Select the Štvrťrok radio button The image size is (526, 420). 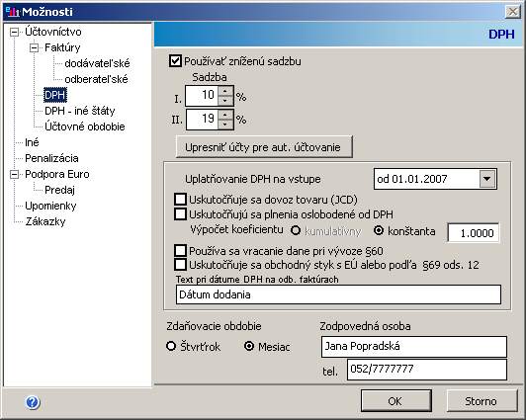171,346
